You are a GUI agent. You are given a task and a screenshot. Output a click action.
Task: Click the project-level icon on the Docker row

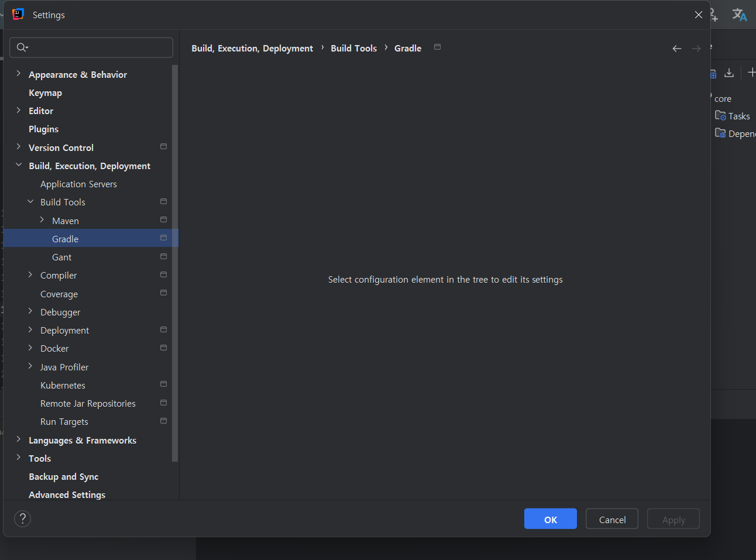point(164,348)
